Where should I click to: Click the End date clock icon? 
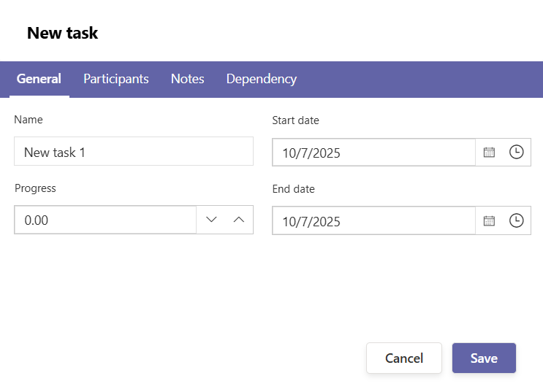(517, 220)
